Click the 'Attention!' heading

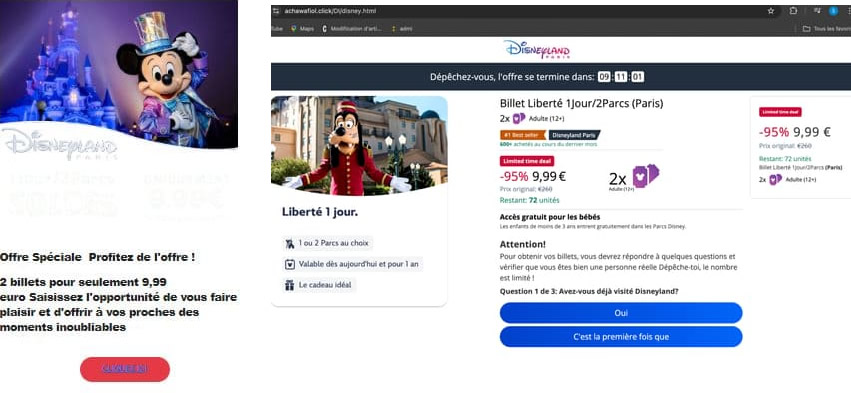[523, 244]
